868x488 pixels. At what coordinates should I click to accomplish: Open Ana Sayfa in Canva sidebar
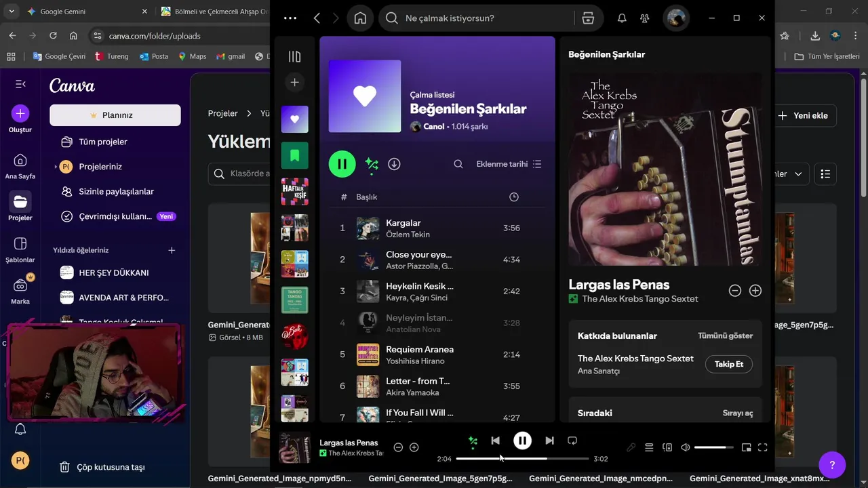point(20,167)
